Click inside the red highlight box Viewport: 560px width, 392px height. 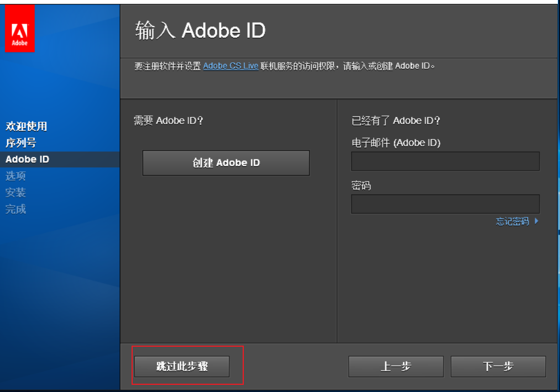181,365
